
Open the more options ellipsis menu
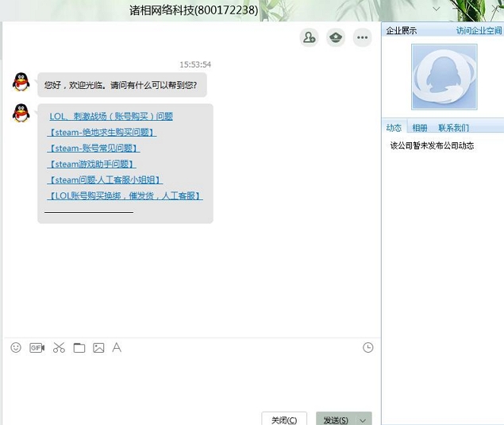[363, 37]
